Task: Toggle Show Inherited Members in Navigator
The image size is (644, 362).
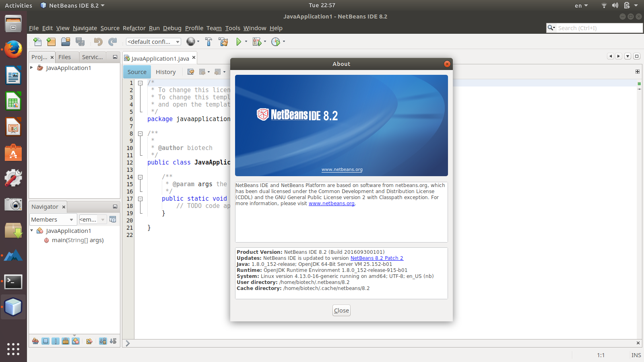Action: (35, 341)
